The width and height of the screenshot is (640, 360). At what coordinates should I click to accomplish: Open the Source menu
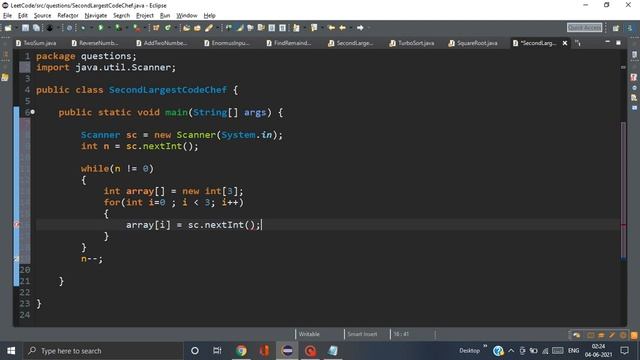(42, 16)
